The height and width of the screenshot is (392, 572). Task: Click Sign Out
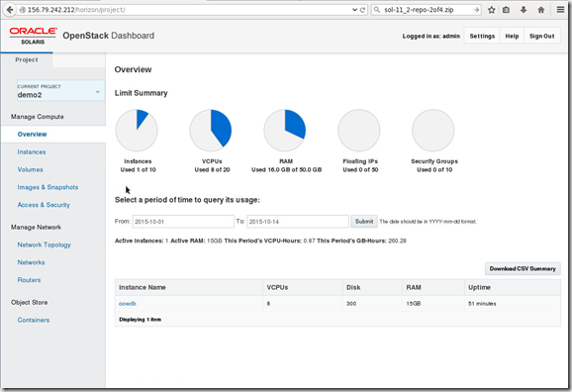click(541, 36)
